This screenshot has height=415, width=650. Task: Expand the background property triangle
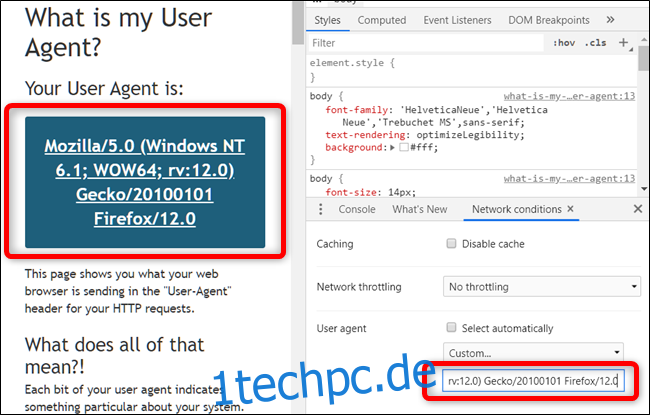tap(392, 148)
